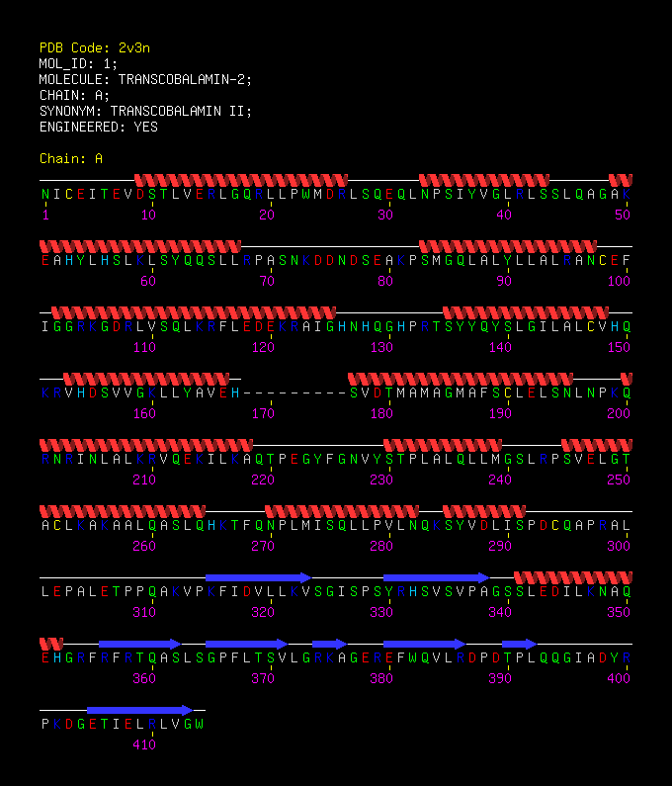Click the 'PDB Code: 2v3n' header line
Screen dimensions: 672x786
pyautogui.click(x=94, y=48)
